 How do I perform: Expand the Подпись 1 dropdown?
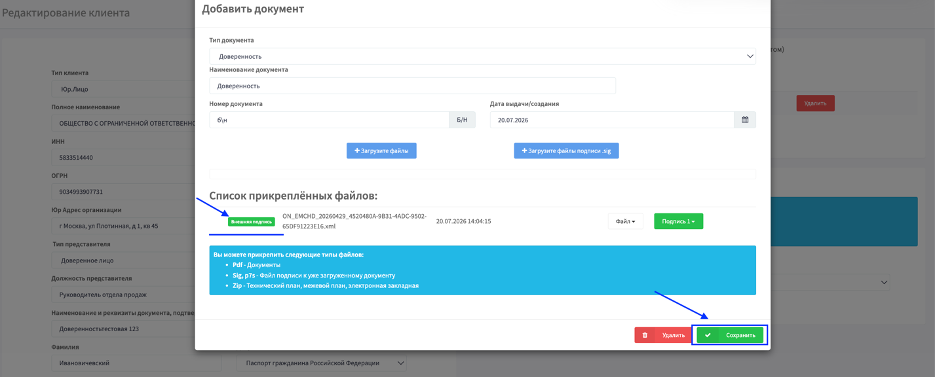coord(678,221)
